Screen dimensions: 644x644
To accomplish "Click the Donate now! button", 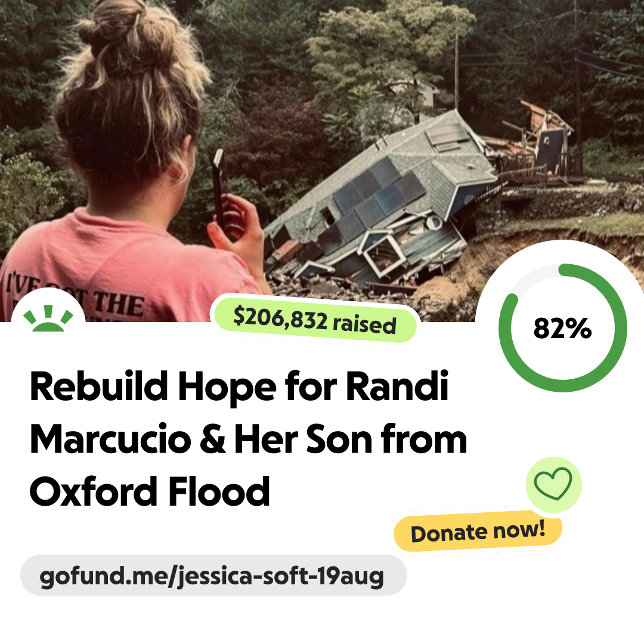I will (x=478, y=531).
